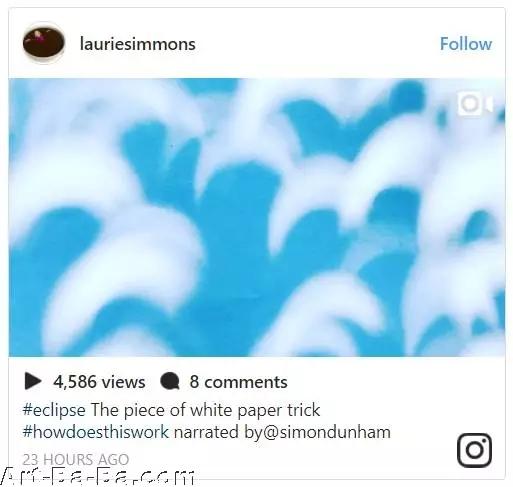Screen dimensions: 513x487
Task: Open the 8 comments link
Action: tap(238, 382)
